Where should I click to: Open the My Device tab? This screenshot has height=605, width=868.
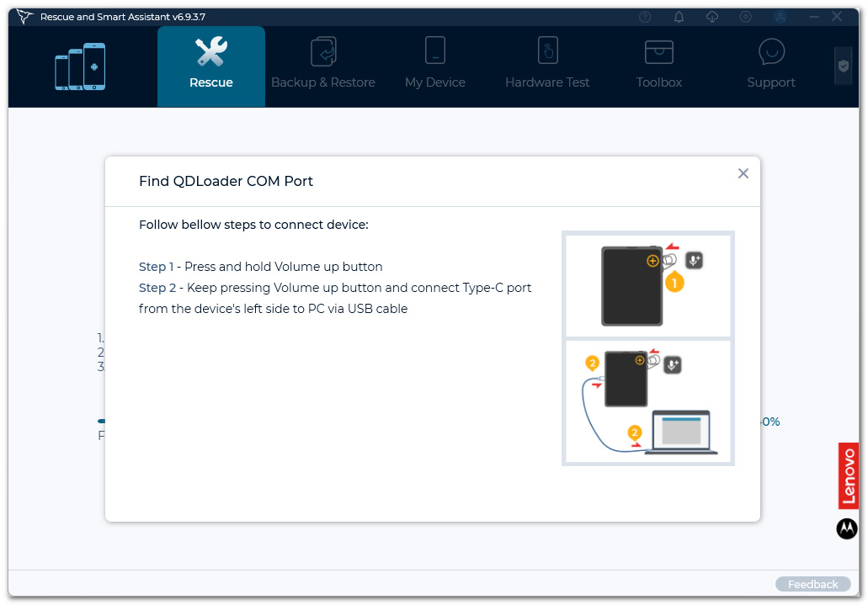pos(435,66)
